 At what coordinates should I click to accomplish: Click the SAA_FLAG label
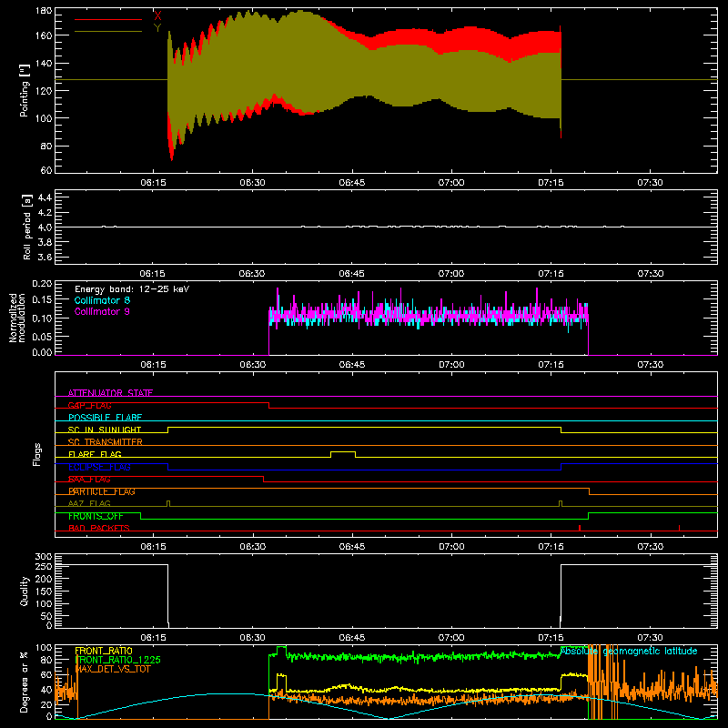tap(89, 480)
